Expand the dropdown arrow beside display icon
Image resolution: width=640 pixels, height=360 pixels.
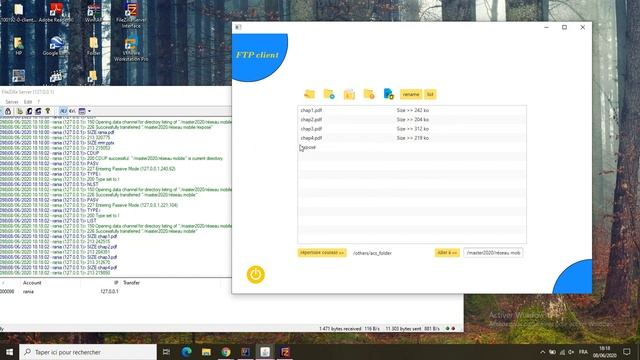[89, 111]
